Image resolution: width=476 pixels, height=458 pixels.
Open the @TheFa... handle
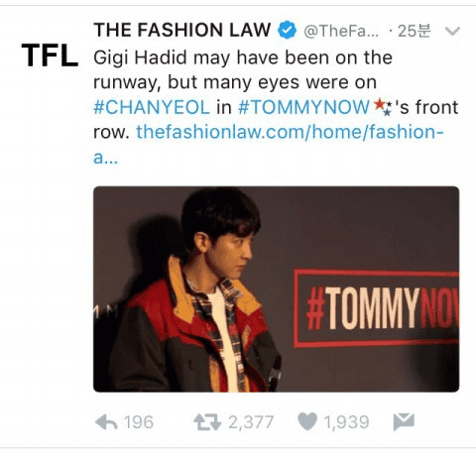(341, 31)
